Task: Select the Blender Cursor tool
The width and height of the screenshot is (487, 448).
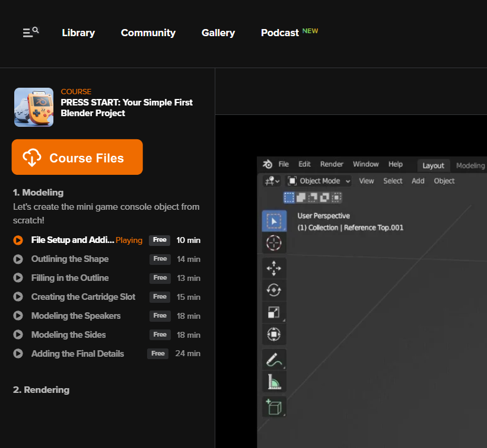Action: tap(274, 242)
